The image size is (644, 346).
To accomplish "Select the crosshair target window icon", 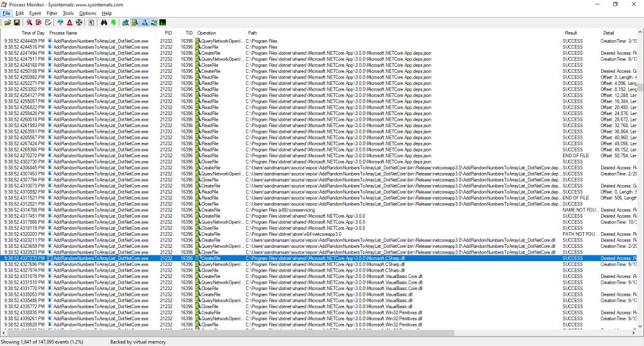I will (79, 23).
